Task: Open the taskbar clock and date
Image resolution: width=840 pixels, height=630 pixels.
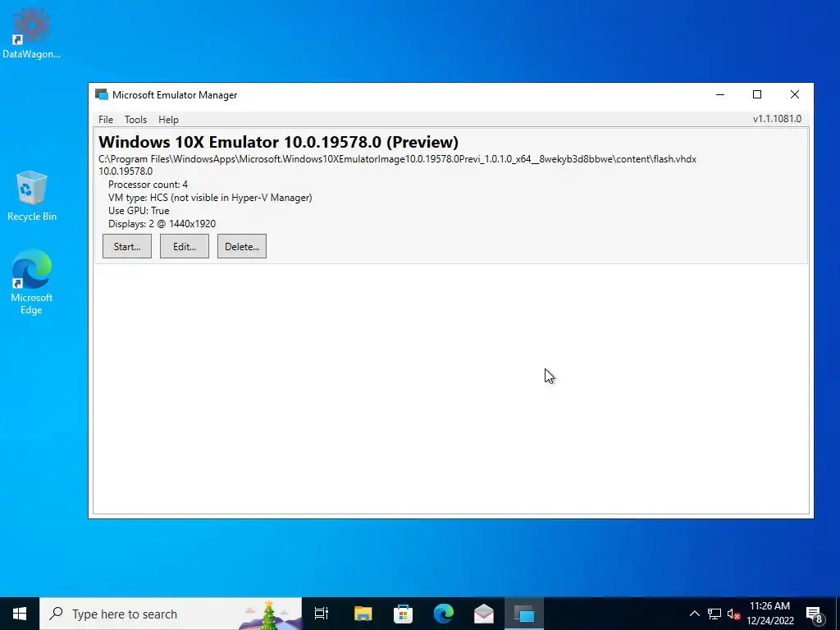Action: pos(769,614)
